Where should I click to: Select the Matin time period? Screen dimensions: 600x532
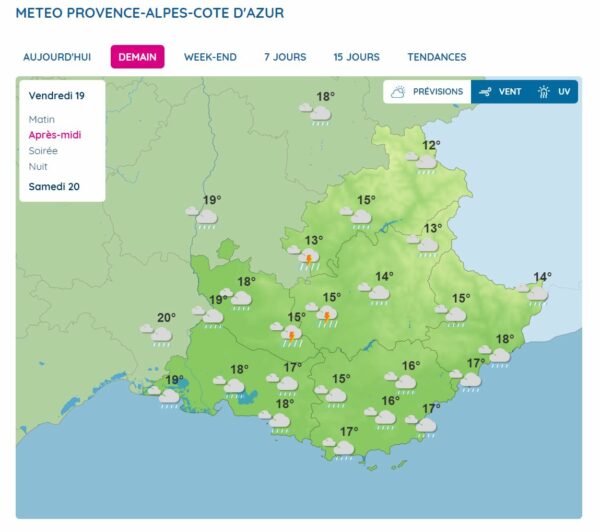click(x=42, y=119)
